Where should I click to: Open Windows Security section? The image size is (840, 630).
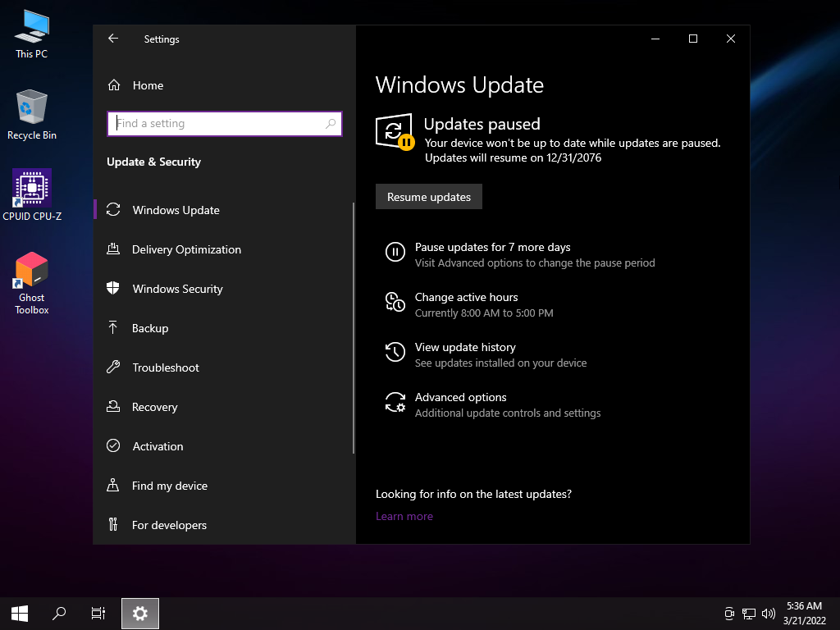pos(177,289)
